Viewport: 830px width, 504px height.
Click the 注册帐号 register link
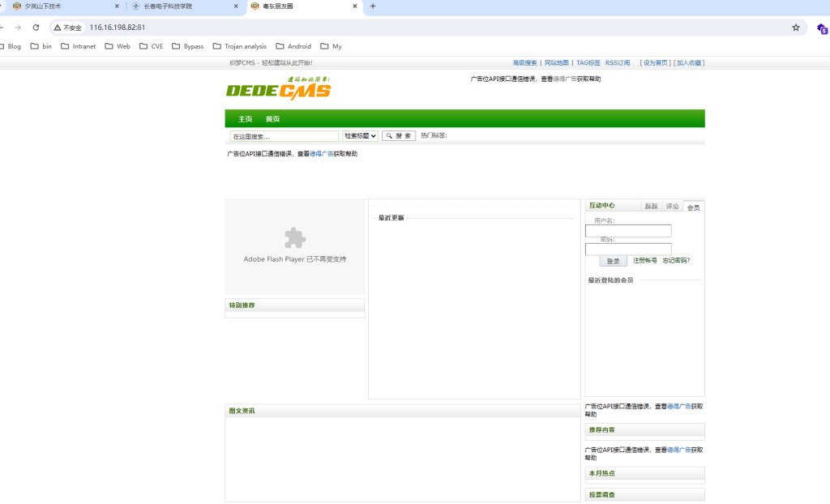(x=645, y=261)
